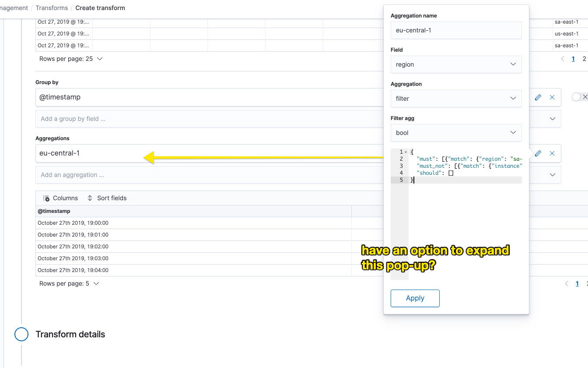Click line 2 "must" in JSON editor
Screen dimensions: 588x368
coord(425,159)
